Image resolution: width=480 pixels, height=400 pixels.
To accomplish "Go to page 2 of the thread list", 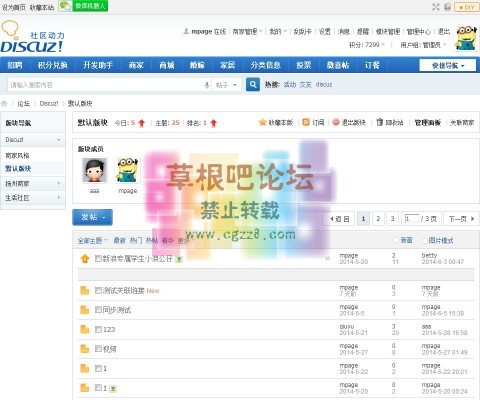I will [378, 219].
